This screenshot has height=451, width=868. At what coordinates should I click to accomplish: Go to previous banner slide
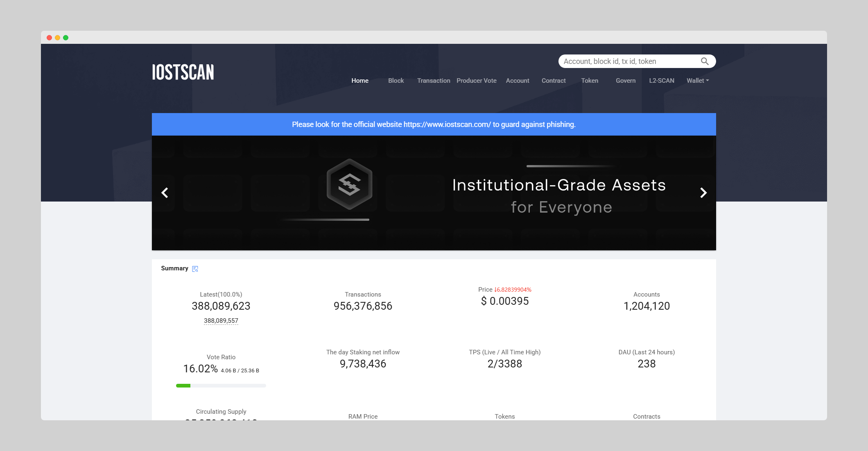[165, 193]
